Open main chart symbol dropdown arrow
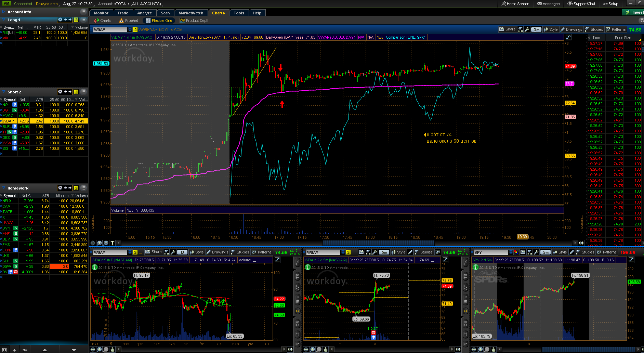This screenshot has height=353, width=644. pyautogui.click(x=130, y=30)
